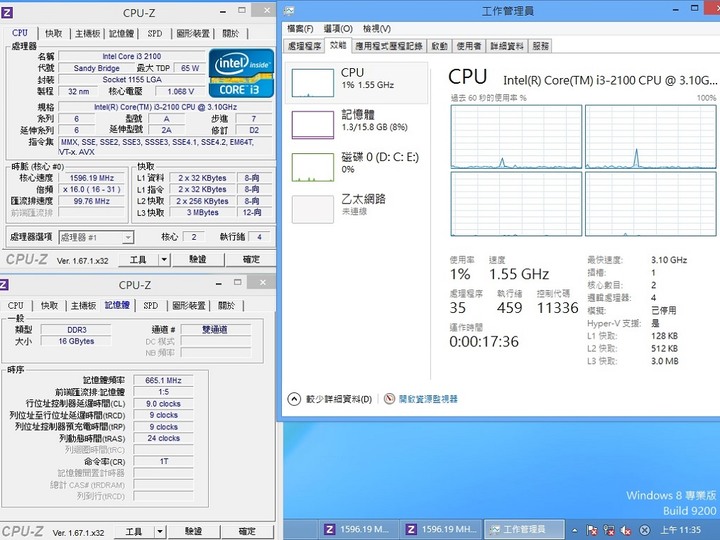The image size is (720, 540).
Task: Click muted volume speaker tray icon
Action: 626,530
